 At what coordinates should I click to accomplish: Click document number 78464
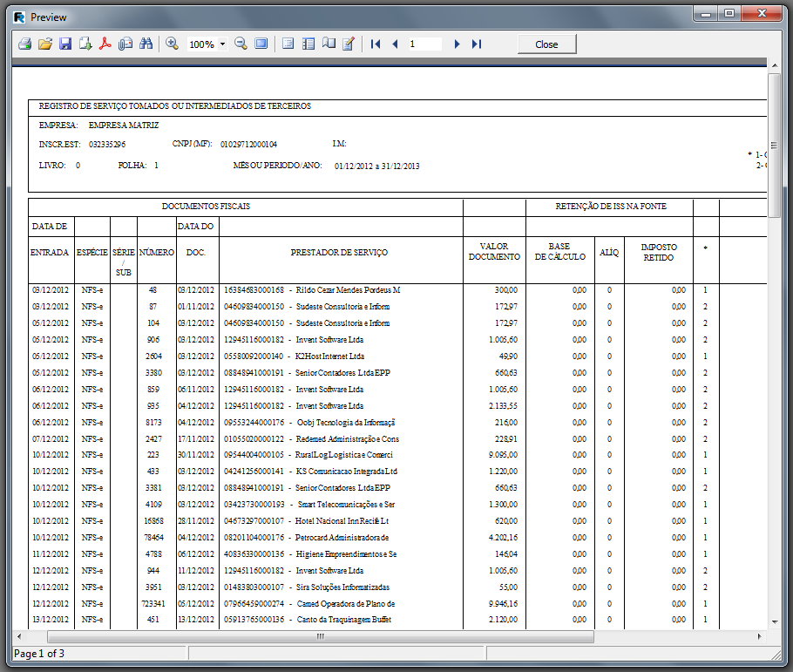pyautogui.click(x=153, y=538)
